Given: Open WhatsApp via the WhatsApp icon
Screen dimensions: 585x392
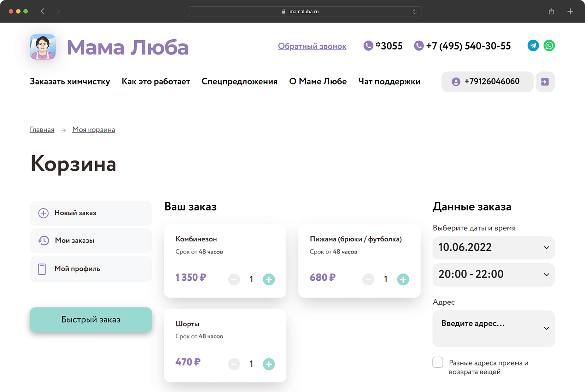Looking at the screenshot, I should (549, 46).
